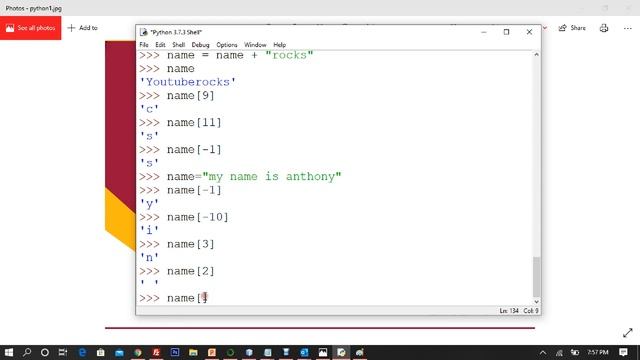This screenshot has height=360, width=640.
Task: Switch to the Python IDLE taskbar icon
Action: tap(341, 352)
